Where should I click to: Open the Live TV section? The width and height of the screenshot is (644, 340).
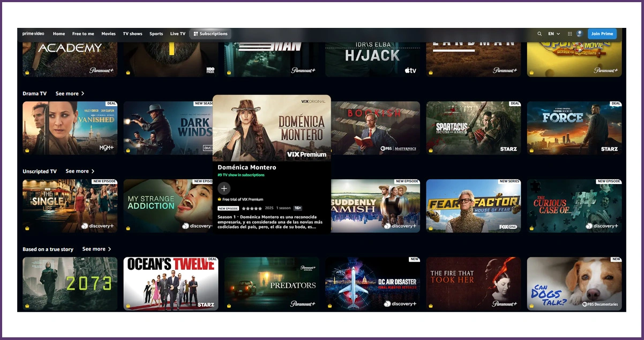[x=177, y=33]
